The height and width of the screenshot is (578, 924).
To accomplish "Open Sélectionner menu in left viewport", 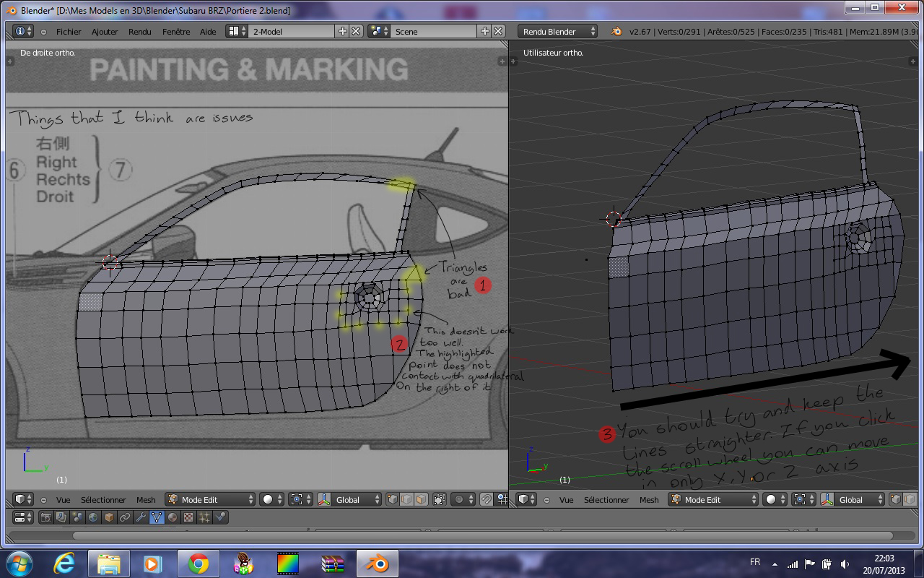I will tap(103, 500).
